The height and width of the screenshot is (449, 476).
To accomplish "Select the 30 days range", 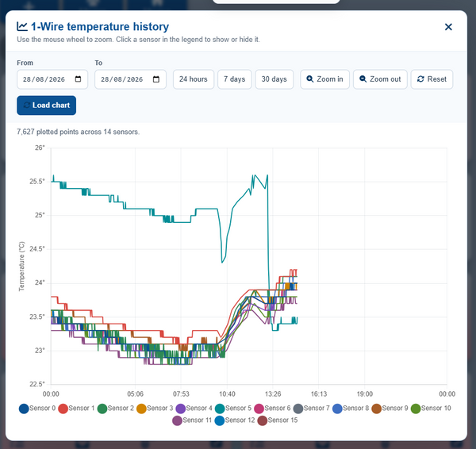I will pyautogui.click(x=274, y=79).
